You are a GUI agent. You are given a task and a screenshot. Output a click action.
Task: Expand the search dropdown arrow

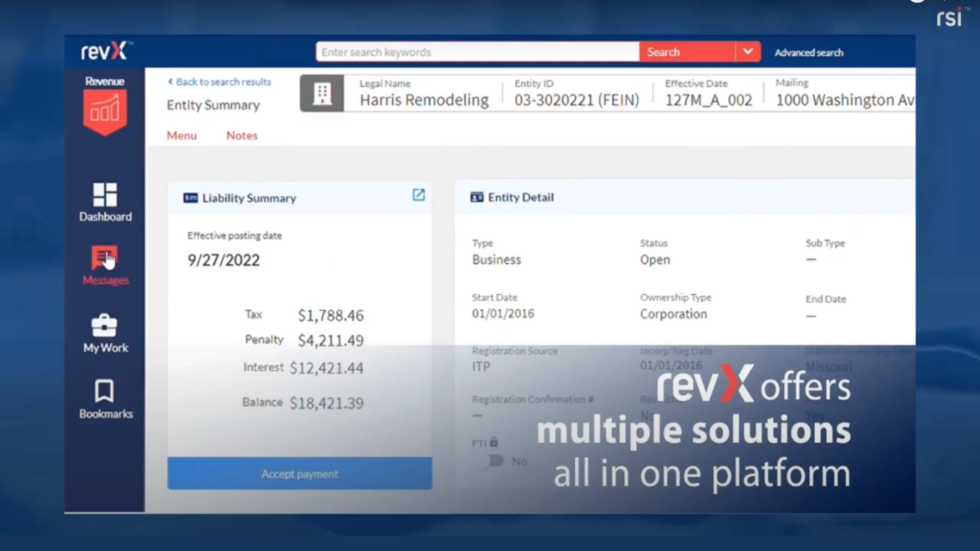pyautogui.click(x=748, y=52)
